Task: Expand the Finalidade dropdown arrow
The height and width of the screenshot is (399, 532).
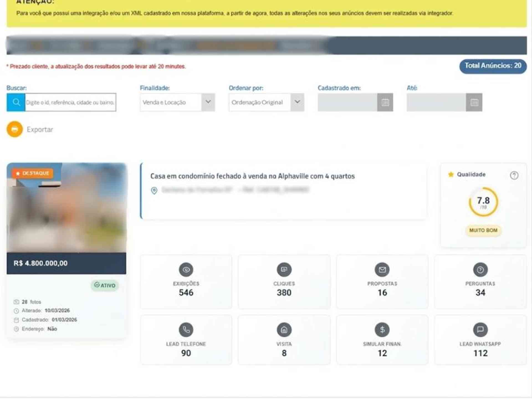Action: click(208, 102)
